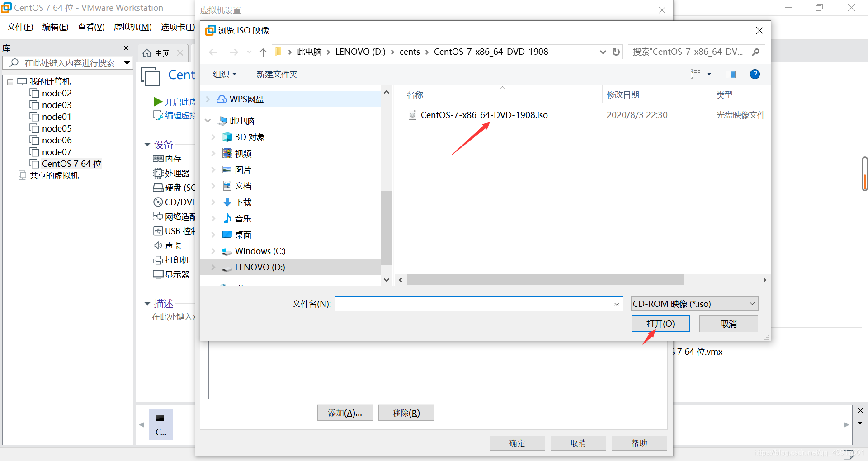Click the 编辑虚拟机设置 edit icon
The width and height of the screenshot is (868, 461).
point(158,115)
